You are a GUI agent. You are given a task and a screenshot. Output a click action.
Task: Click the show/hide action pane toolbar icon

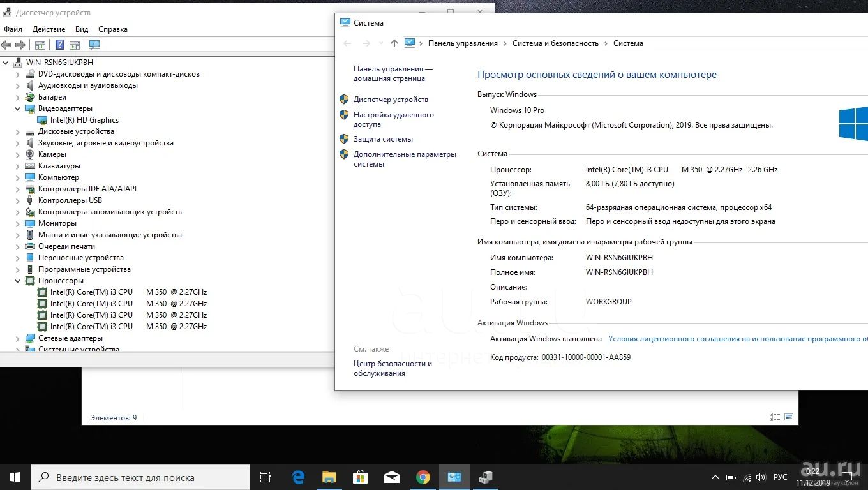tap(75, 45)
